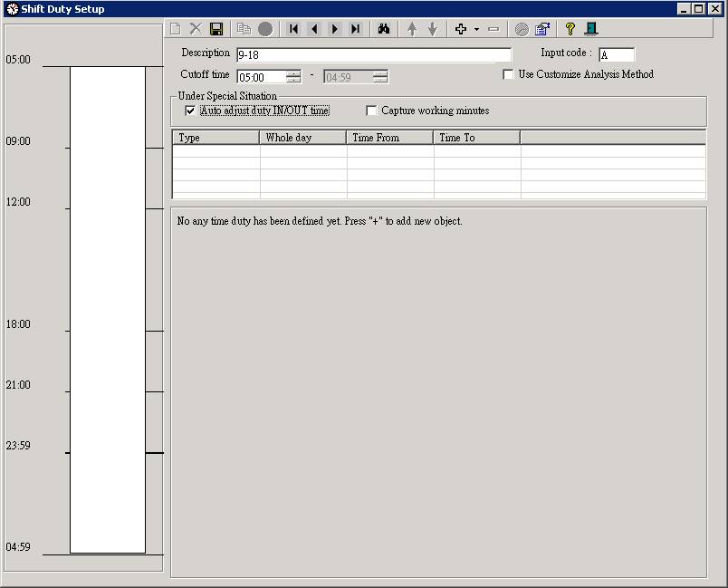728x588 pixels.
Task: Click the disabled 04:59 end time field
Action: (349, 77)
